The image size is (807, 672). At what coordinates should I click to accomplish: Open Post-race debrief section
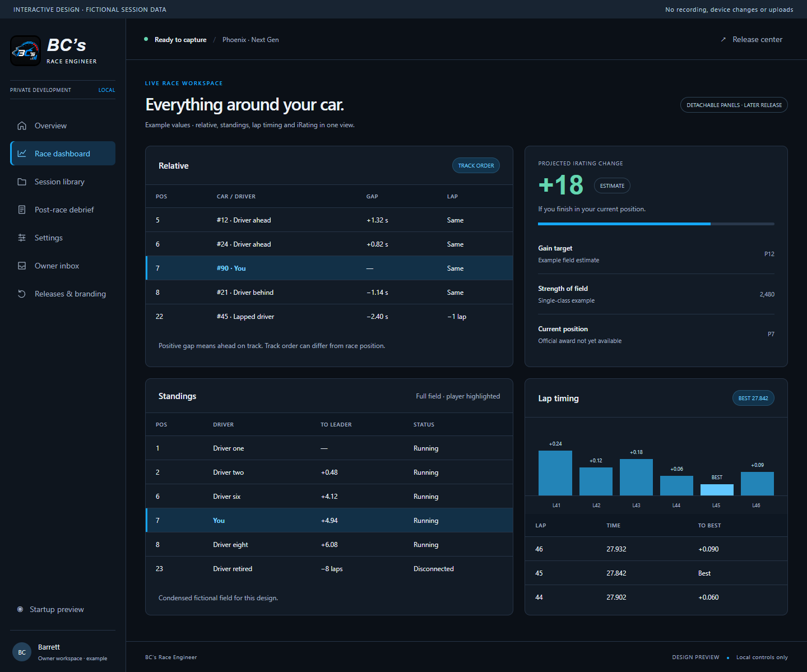click(63, 210)
